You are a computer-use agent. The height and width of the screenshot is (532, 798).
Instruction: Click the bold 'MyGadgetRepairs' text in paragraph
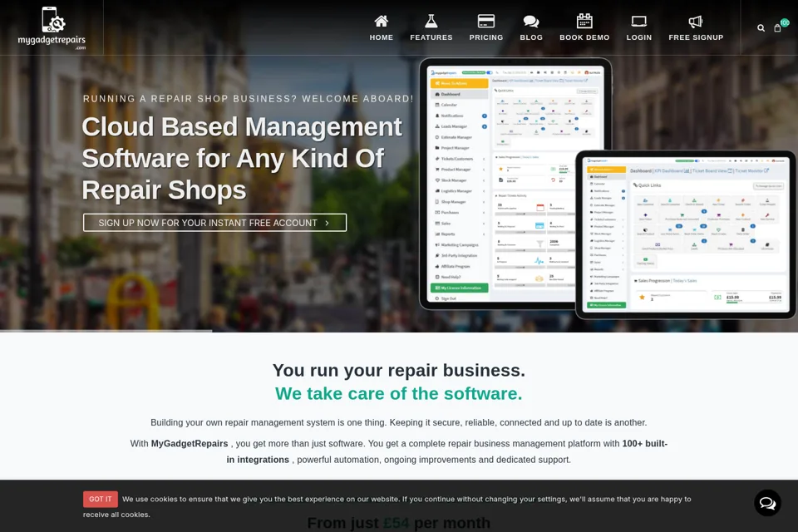pos(190,443)
